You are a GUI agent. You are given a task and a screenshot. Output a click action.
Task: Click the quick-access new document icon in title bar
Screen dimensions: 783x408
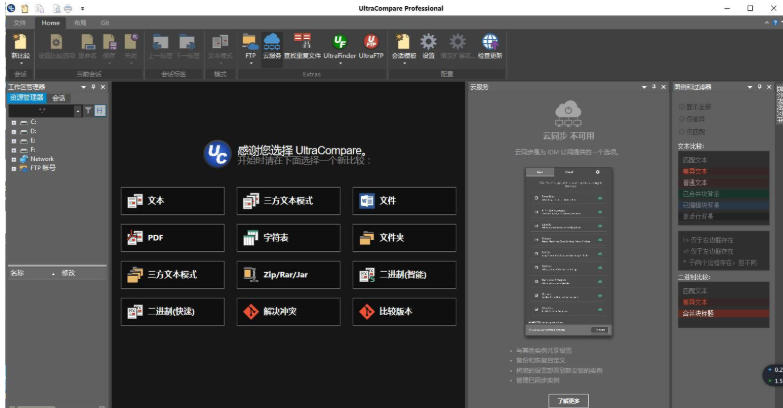pyautogui.click(x=24, y=8)
